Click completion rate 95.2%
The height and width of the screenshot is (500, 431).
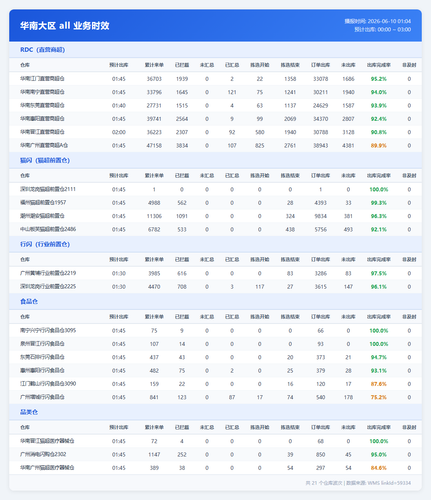point(379,79)
